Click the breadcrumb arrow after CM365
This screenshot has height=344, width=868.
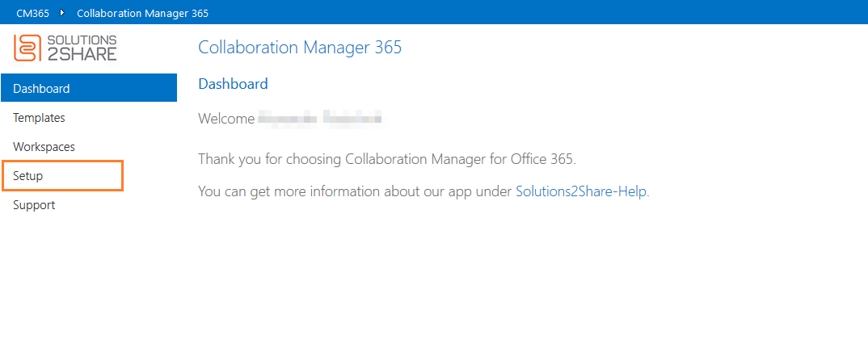[x=62, y=12]
